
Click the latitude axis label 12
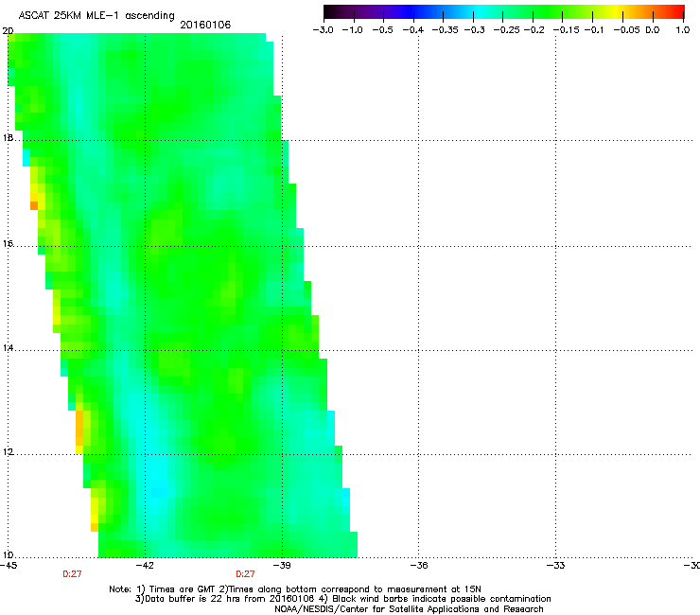pyautogui.click(x=8, y=452)
